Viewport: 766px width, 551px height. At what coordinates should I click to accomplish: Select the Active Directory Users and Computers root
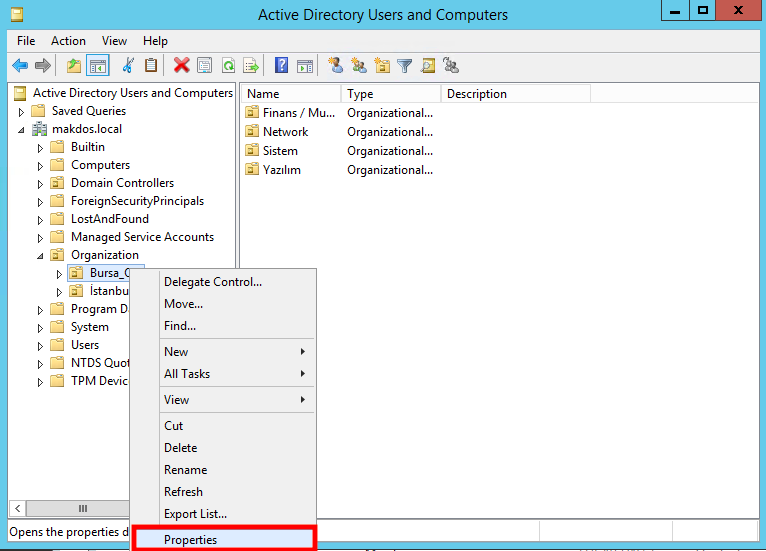click(132, 93)
